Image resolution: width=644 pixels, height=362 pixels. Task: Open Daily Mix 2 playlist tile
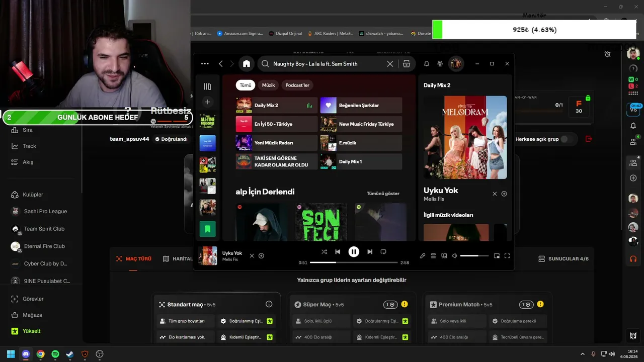277,105
